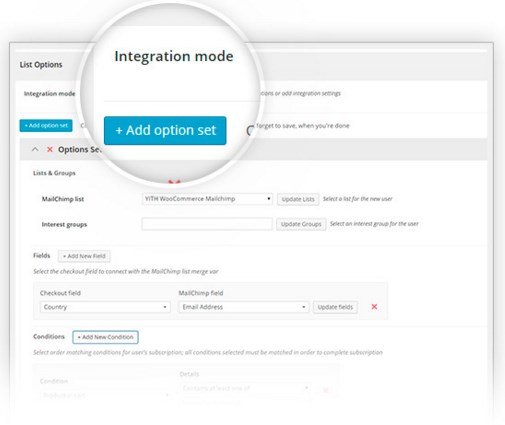This screenshot has width=505, height=425.
Task: Click '+ Add New Field' button
Action: pos(84,256)
